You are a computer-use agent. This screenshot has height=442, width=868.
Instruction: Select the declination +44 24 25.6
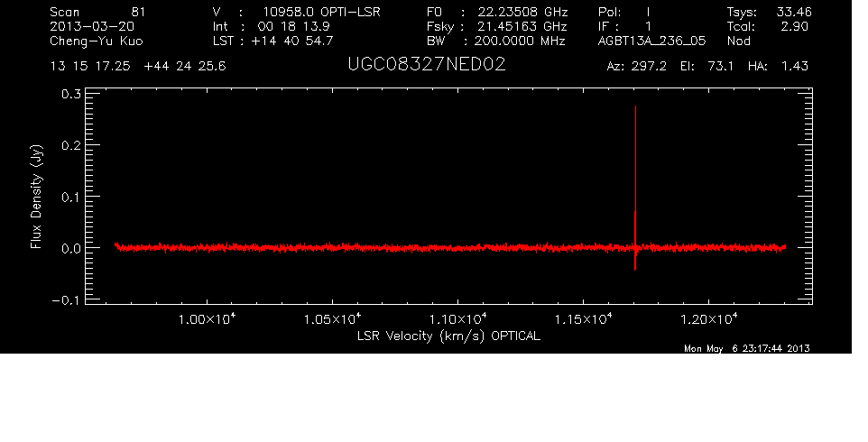185,67
